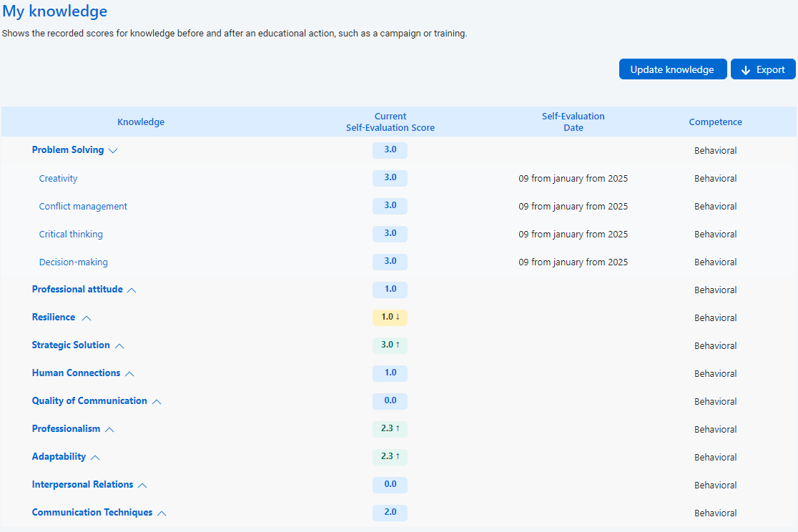
Task: Expand the Adaptability chevron arrow
Action: [95, 458]
